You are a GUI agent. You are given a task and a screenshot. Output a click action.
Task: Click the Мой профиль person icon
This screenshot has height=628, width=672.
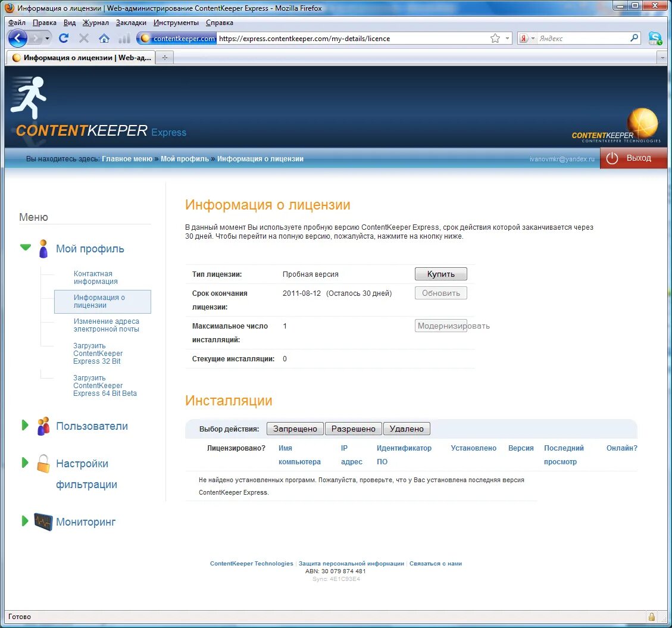point(43,249)
